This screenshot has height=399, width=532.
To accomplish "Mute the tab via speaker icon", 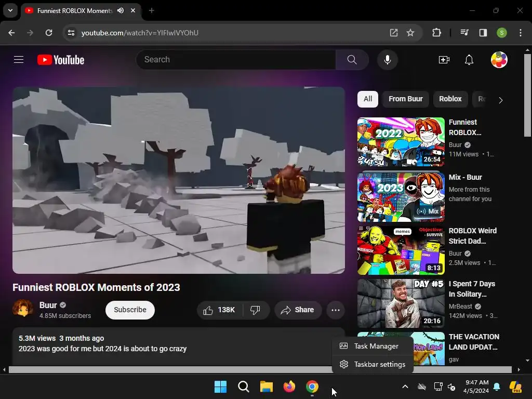I will coord(121,10).
